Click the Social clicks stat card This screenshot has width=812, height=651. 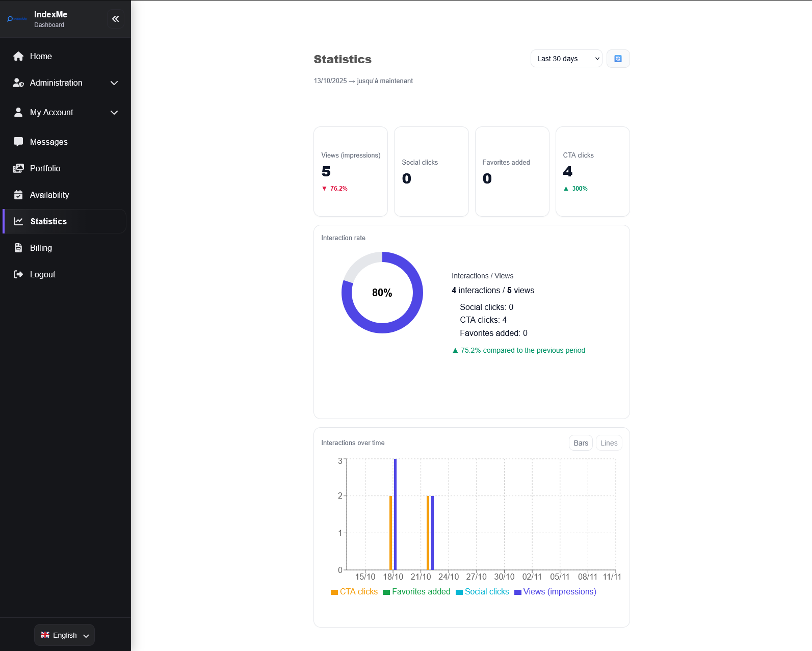(x=431, y=171)
